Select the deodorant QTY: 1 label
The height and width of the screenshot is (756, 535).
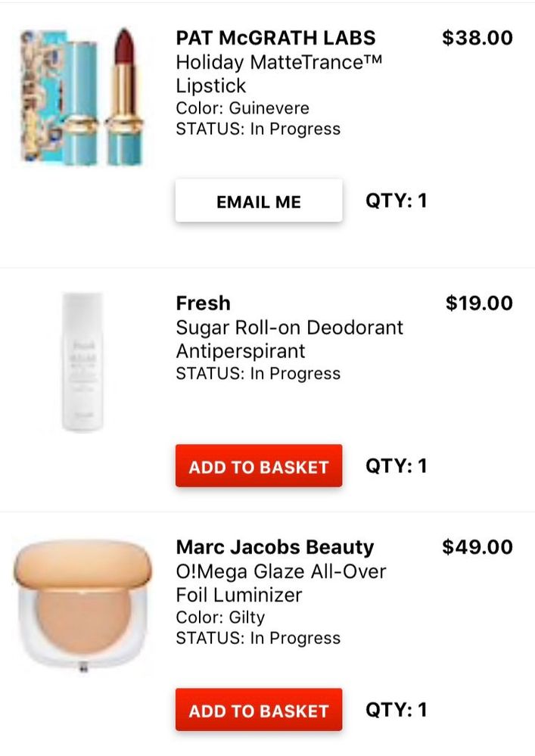point(397,465)
